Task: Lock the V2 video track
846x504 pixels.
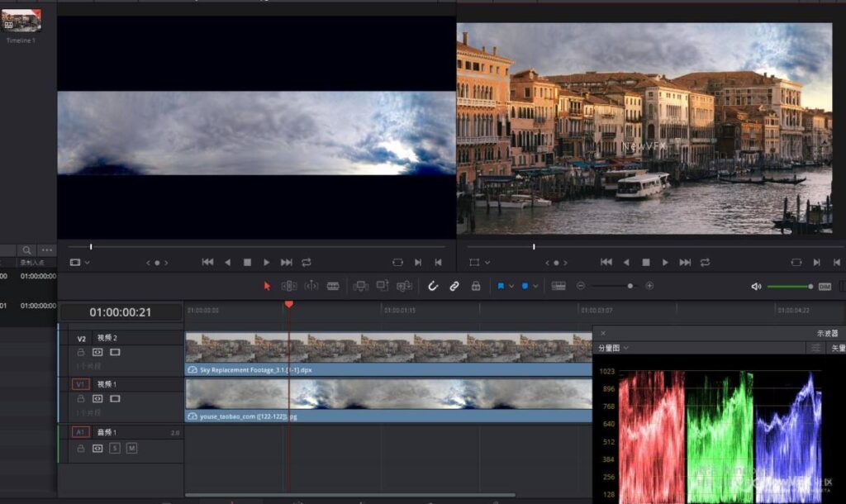Action: pos(80,352)
